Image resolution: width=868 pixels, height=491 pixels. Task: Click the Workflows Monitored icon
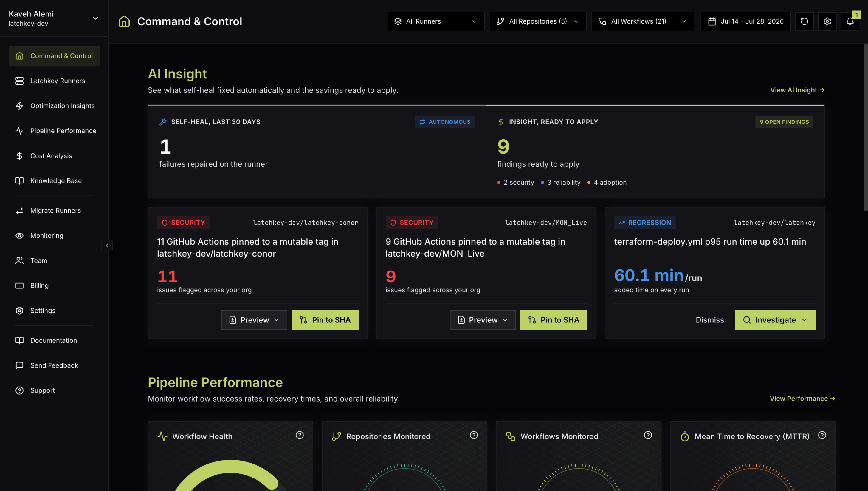pos(511,436)
